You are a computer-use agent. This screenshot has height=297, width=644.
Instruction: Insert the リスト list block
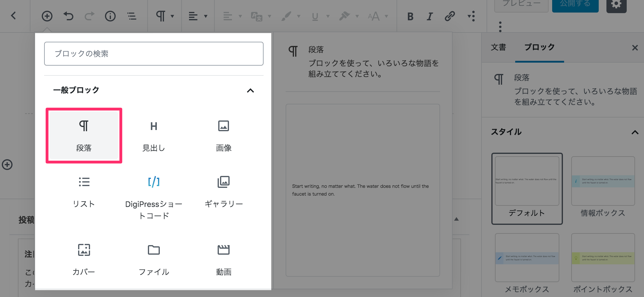click(x=84, y=192)
